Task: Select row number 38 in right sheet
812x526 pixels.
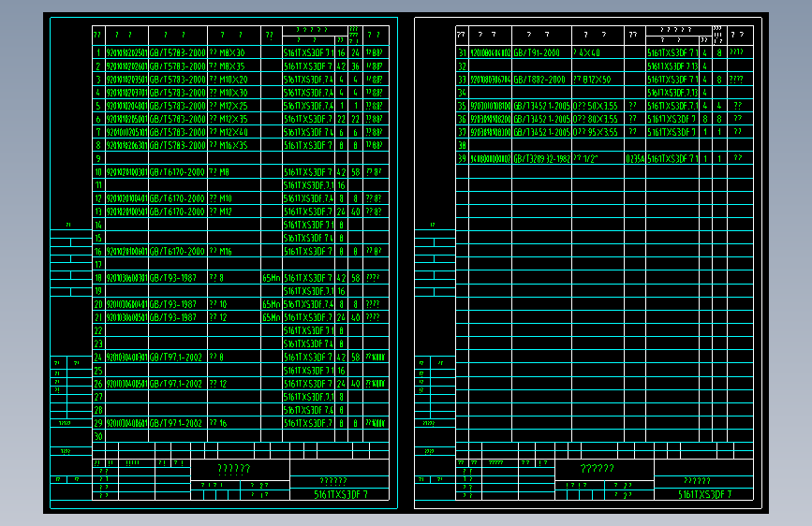Action: coord(463,145)
